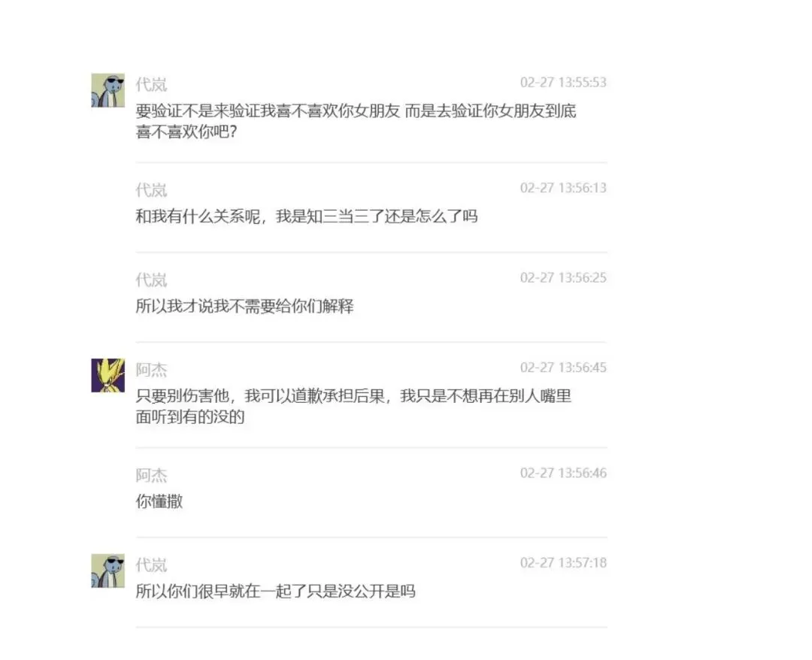
Task: Click 代岚's avatar beside the last message
Action: 108,571
